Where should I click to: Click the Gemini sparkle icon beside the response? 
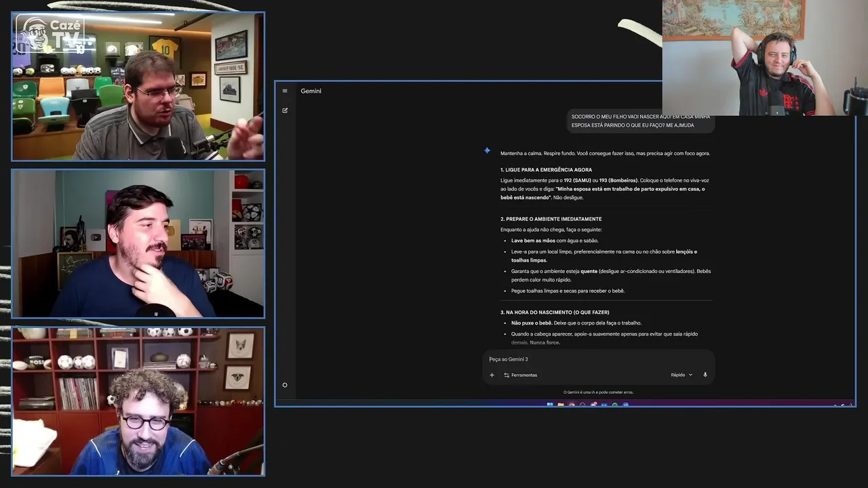point(487,150)
